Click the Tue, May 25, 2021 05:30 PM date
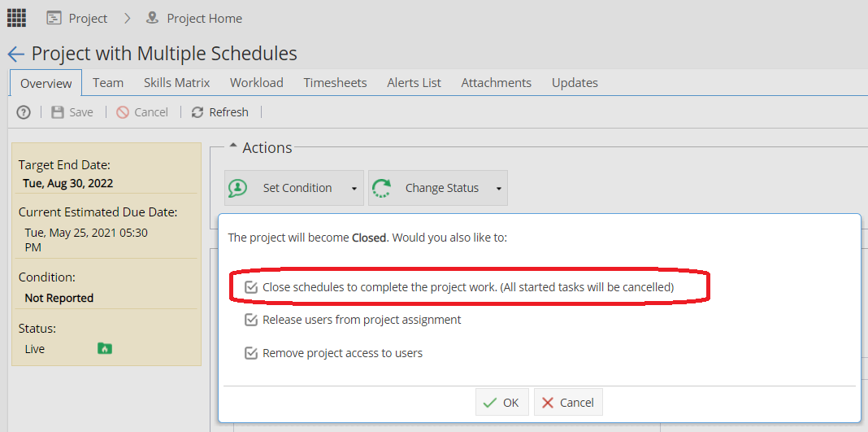The width and height of the screenshot is (868, 432). pyautogui.click(x=86, y=240)
